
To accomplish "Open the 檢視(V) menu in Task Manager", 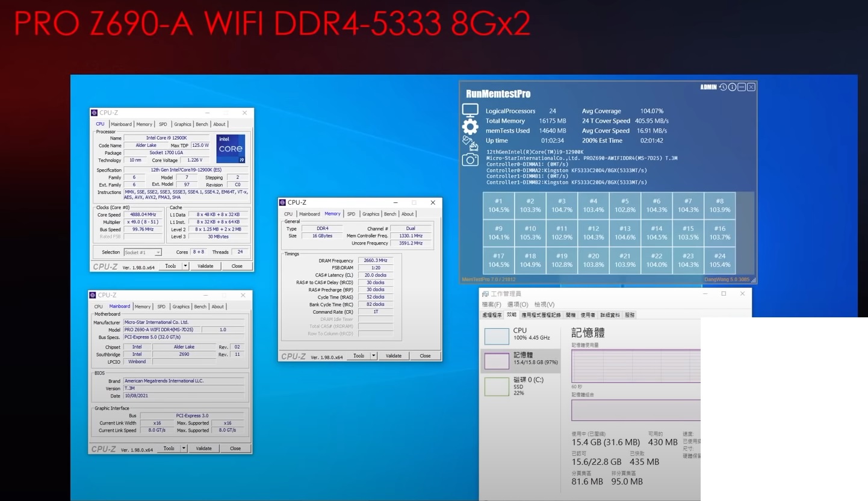I will [545, 305].
